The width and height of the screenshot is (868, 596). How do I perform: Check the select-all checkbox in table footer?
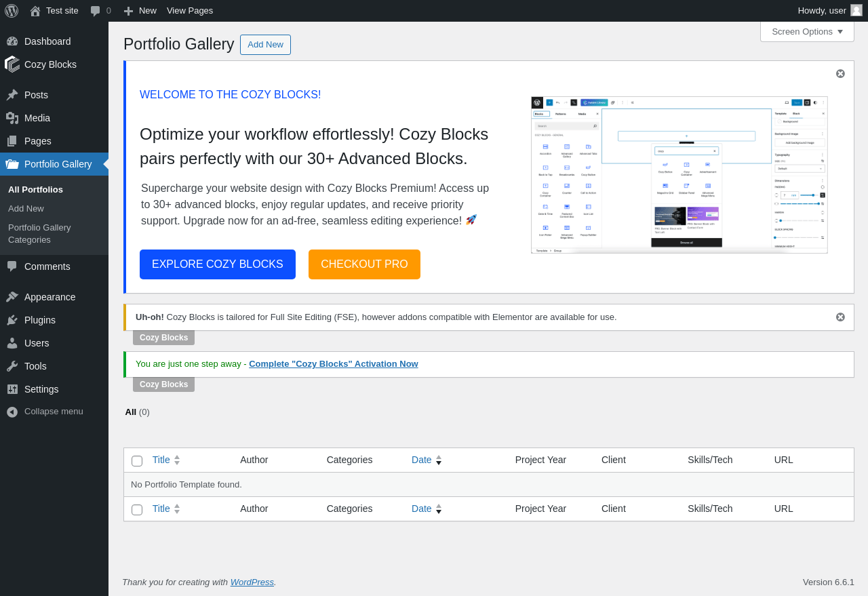pos(137,510)
